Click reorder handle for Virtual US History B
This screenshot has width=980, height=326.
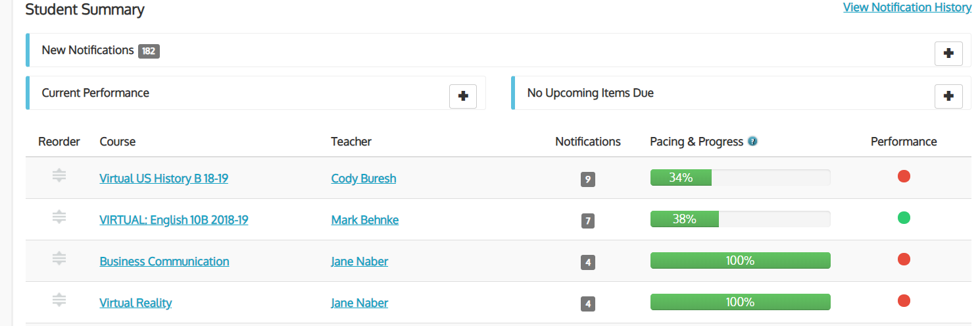59,176
